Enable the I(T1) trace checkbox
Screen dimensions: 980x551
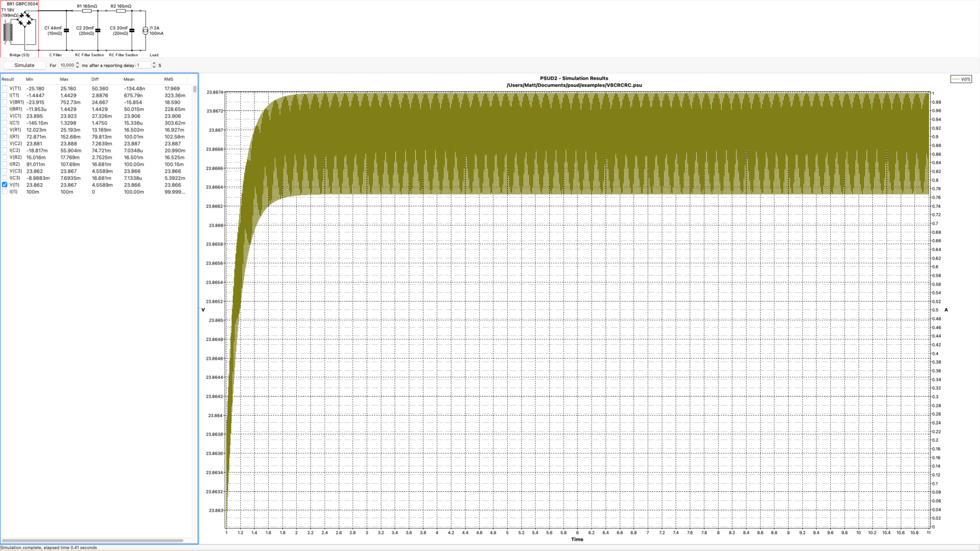tap(5, 95)
